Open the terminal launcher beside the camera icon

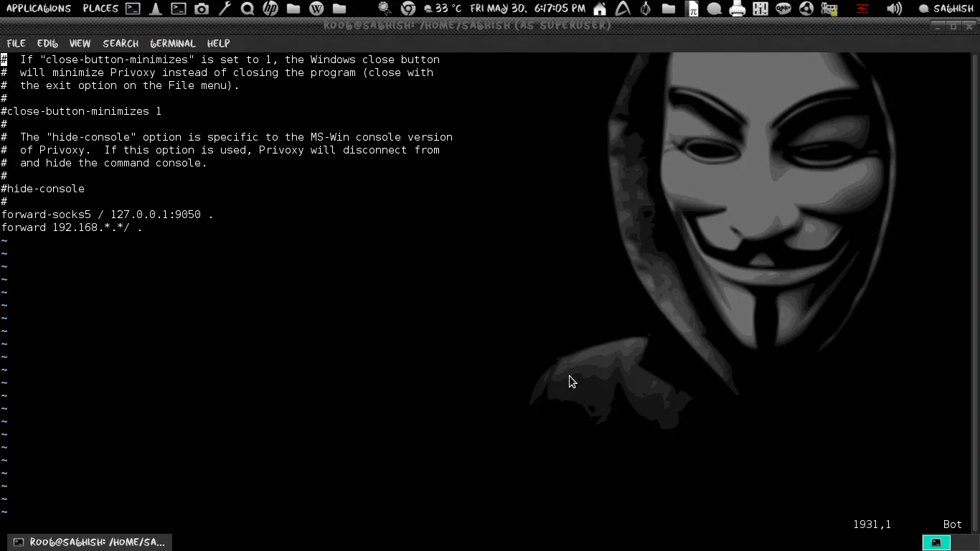[x=179, y=9]
